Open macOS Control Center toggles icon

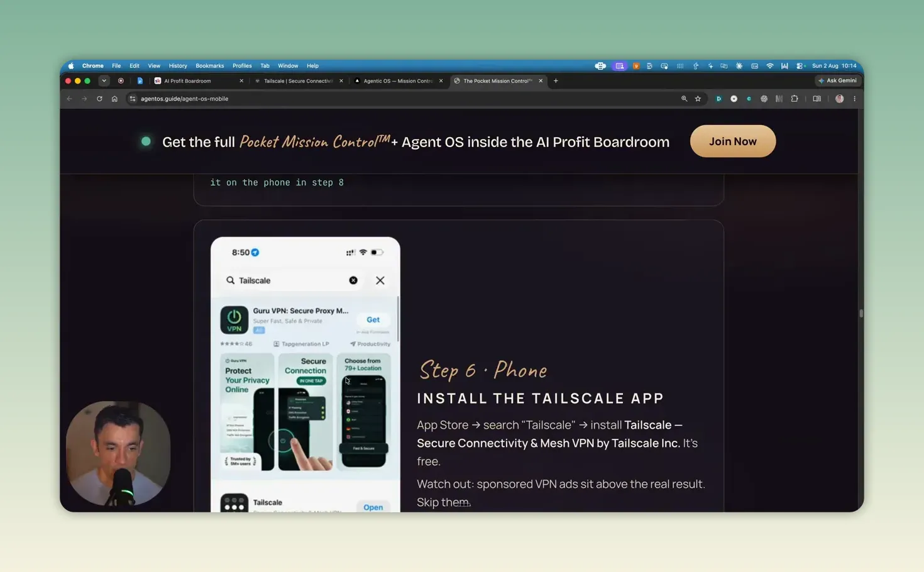(x=800, y=65)
